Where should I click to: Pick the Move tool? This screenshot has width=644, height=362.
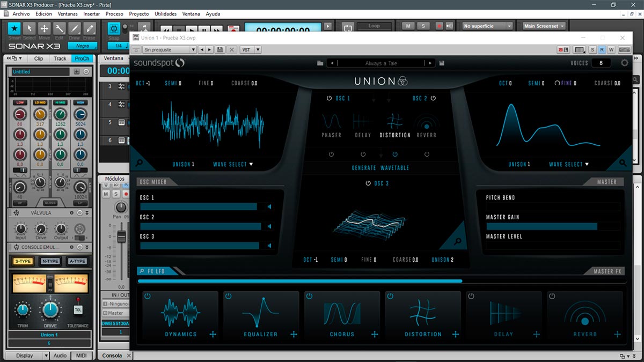pos(45,28)
